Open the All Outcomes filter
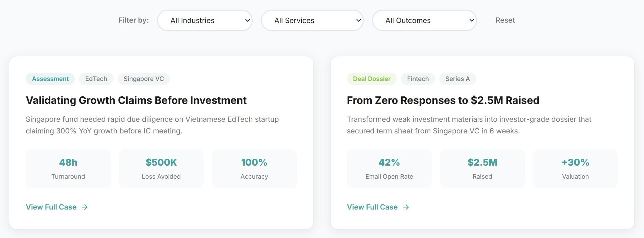This screenshot has height=238, width=644. 424,21
